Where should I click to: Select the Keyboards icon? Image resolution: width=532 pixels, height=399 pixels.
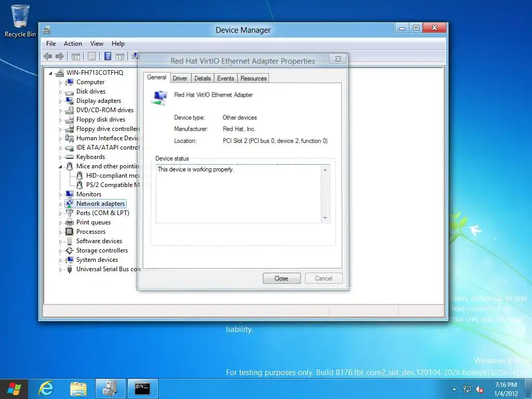pos(70,157)
